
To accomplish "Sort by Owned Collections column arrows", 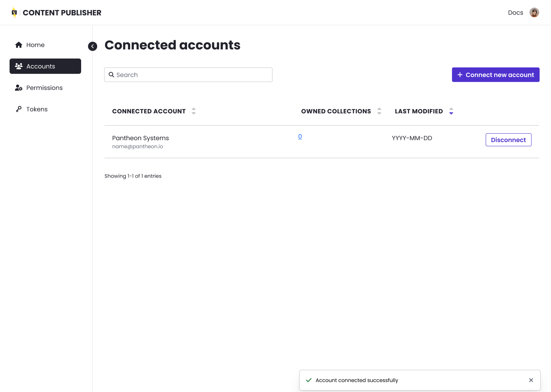I will (x=379, y=111).
